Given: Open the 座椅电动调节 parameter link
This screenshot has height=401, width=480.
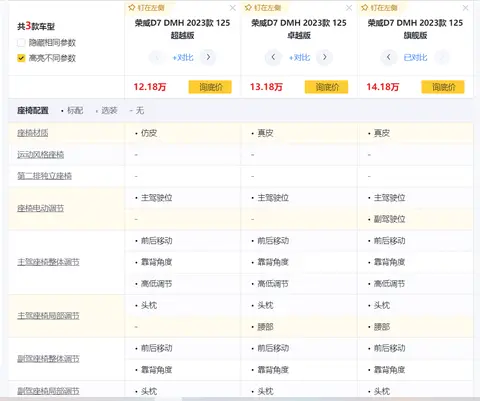Looking at the screenshot, I should point(40,208).
